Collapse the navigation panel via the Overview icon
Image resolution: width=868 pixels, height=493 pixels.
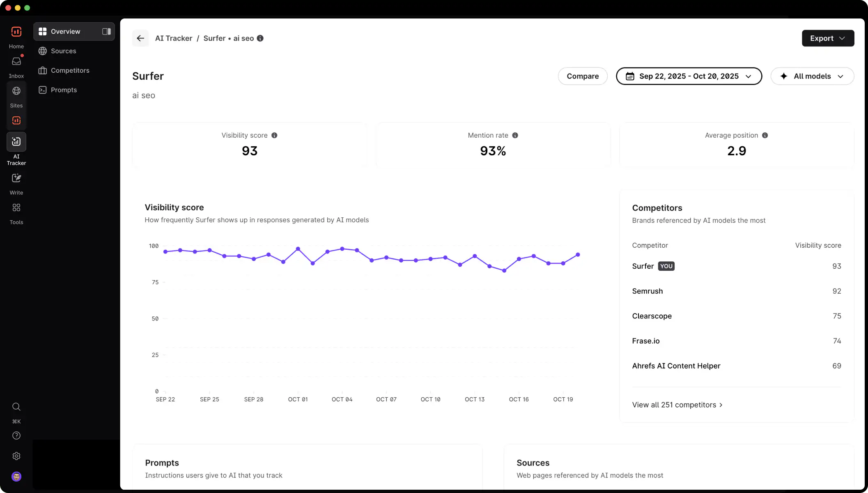(106, 31)
